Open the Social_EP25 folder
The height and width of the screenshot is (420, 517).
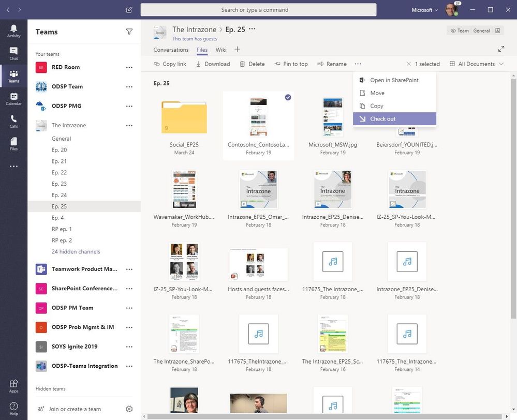(x=184, y=118)
